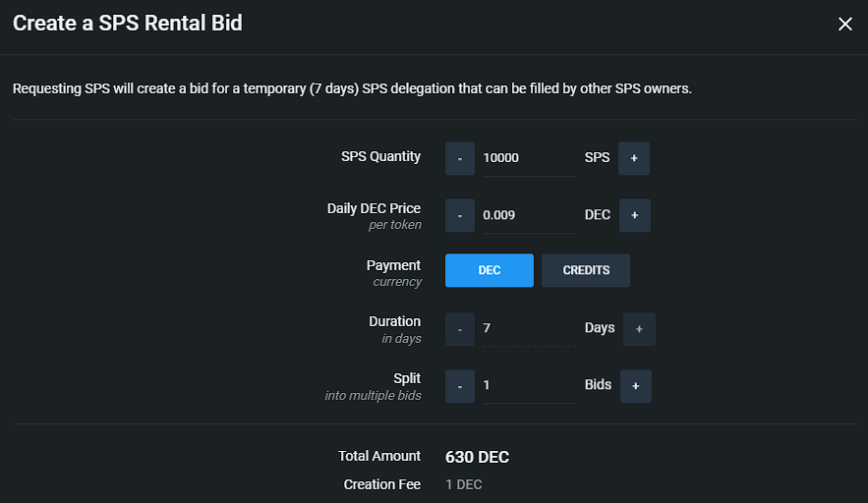The image size is (868, 503).
Task: Add another Split bid with plus
Action: click(x=635, y=386)
